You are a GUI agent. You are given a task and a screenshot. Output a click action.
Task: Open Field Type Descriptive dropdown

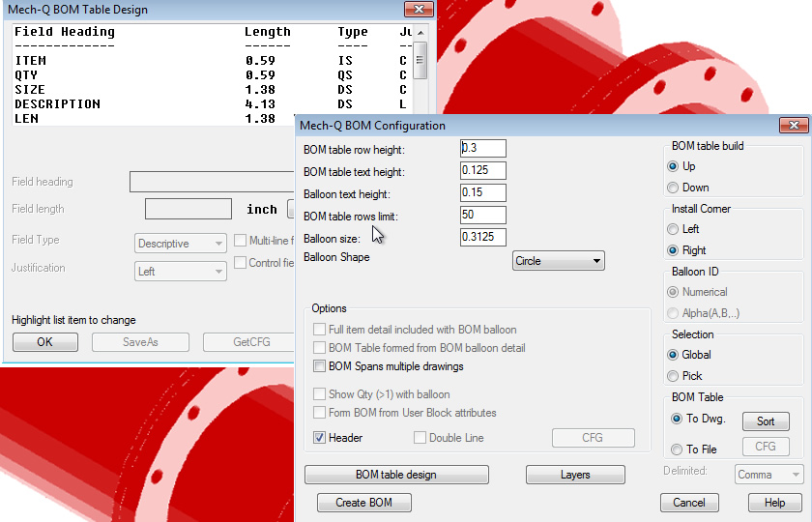click(180, 244)
